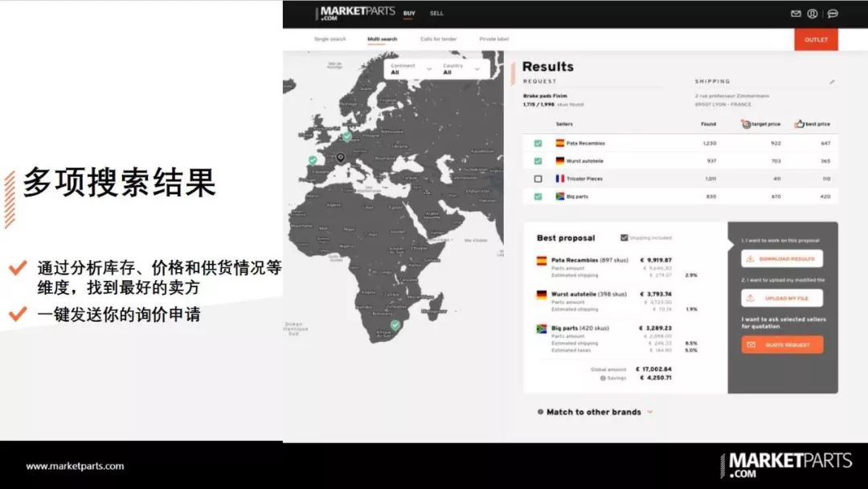
Task: Switch to the SELL tab
Action: point(436,14)
